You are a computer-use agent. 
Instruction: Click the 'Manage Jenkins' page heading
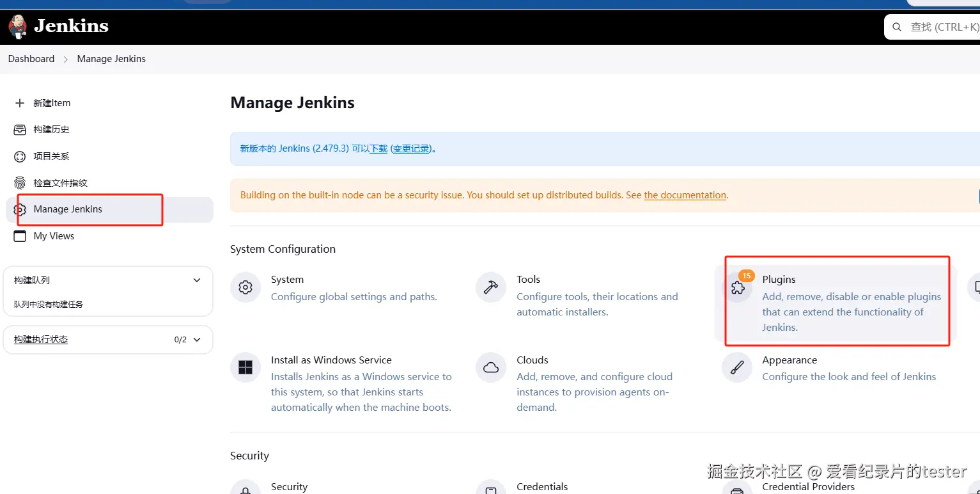coord(292,103)
